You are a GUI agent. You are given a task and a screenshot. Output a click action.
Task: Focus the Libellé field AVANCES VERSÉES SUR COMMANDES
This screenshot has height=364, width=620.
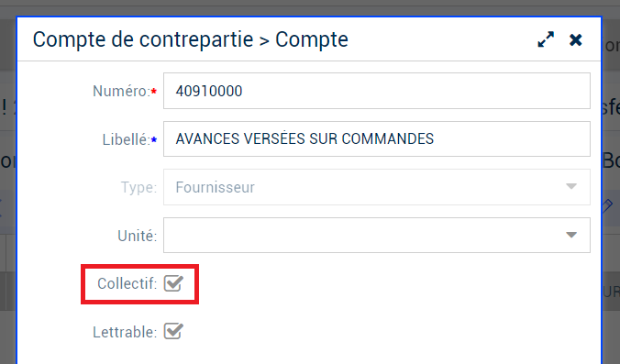[x=377, y=138]
